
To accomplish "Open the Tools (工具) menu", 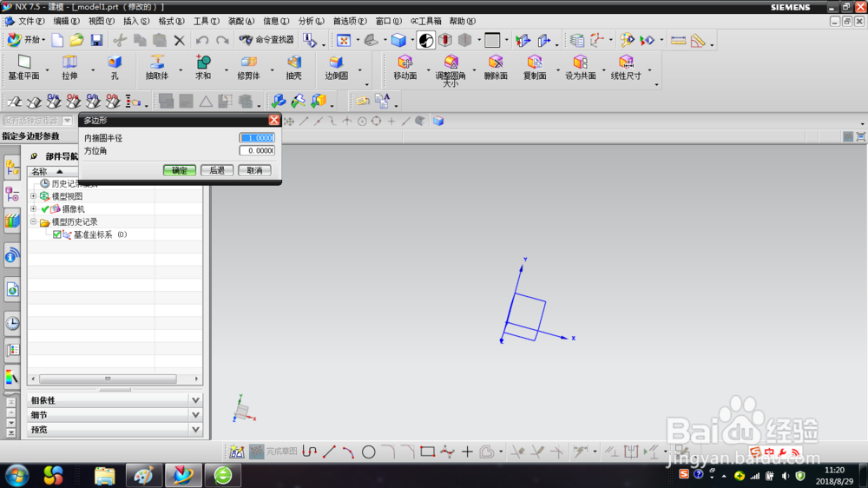I will point(206,21).
